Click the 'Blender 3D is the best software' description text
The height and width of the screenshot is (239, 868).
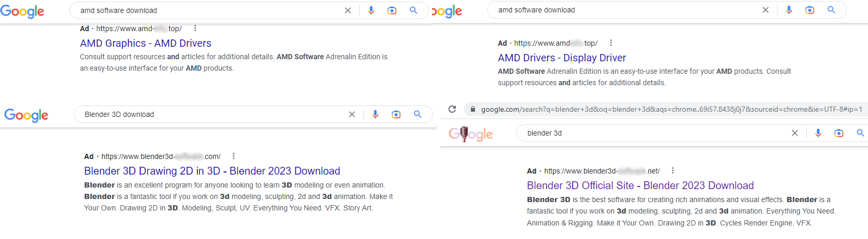681,211
